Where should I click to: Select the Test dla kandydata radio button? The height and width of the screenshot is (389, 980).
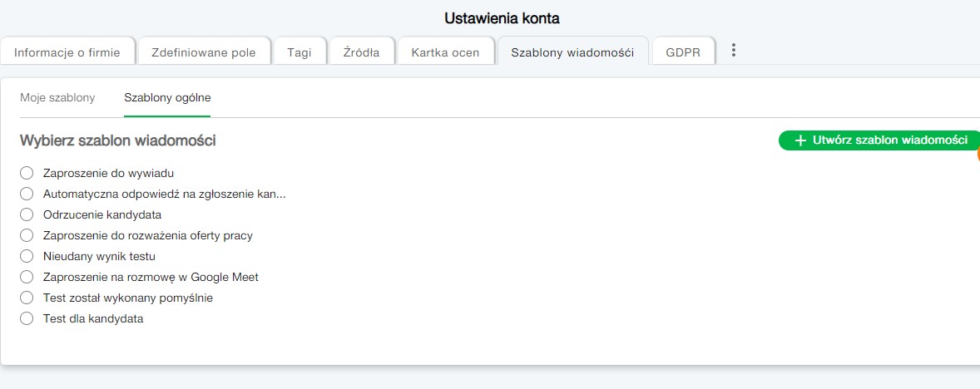pyautogui.click(x=27, y=318)
